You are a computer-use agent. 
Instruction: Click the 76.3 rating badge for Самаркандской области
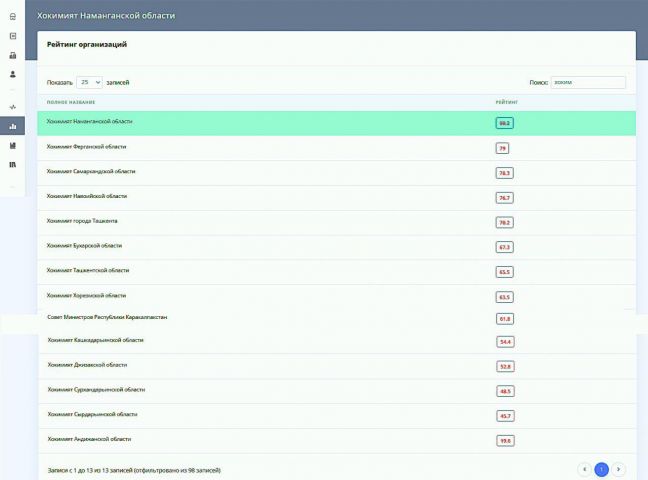(504, 172)
